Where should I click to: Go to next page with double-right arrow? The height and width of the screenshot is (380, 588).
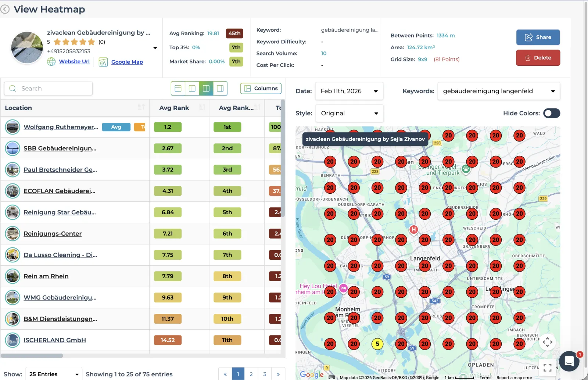278,374
